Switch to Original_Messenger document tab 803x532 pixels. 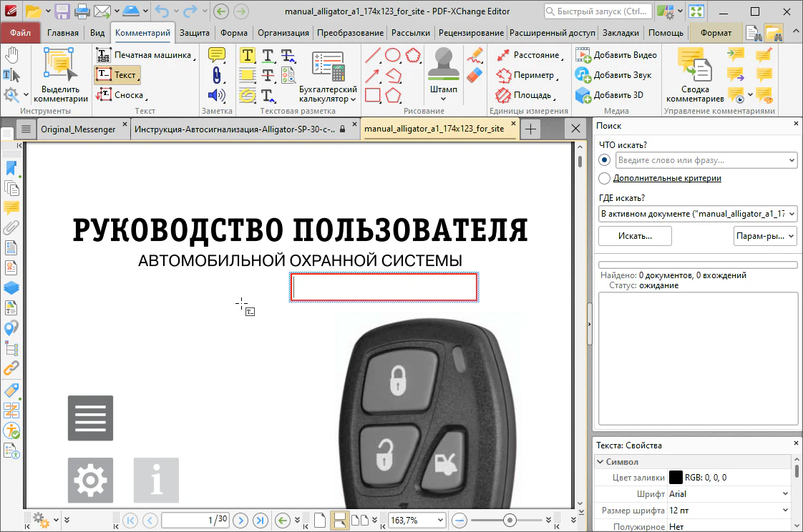tap(80, 129)
